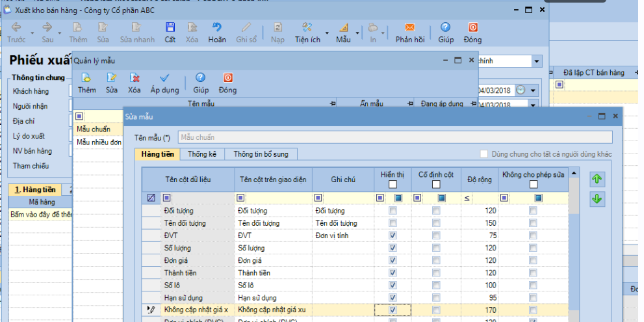
Task: Toggle the Không cho phép sửa header checkbox
Action: 533,184
